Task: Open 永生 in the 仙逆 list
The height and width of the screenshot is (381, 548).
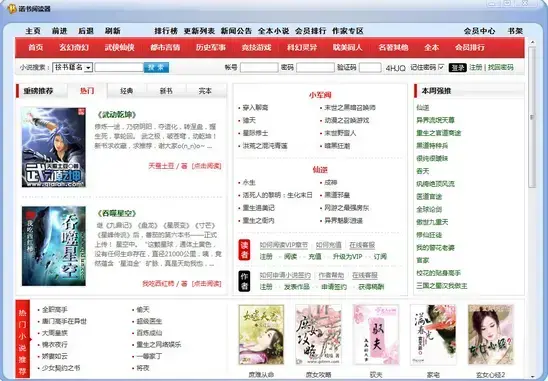Action: click(249, 182)
